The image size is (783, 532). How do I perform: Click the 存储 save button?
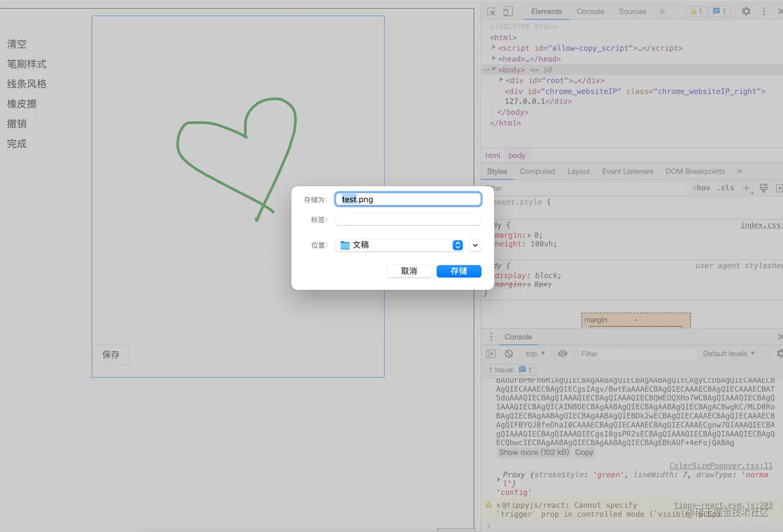pos(459,271)
